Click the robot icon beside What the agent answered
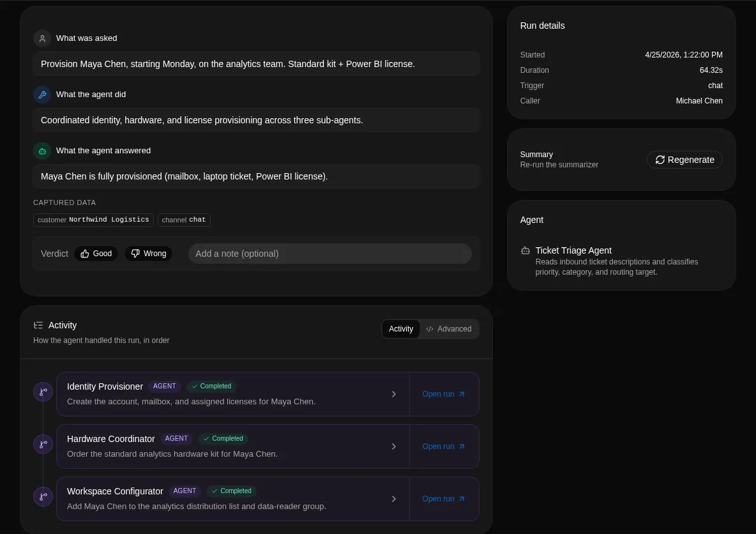The height and width of the screenshot is (534, 756). [x=42, y=151]
